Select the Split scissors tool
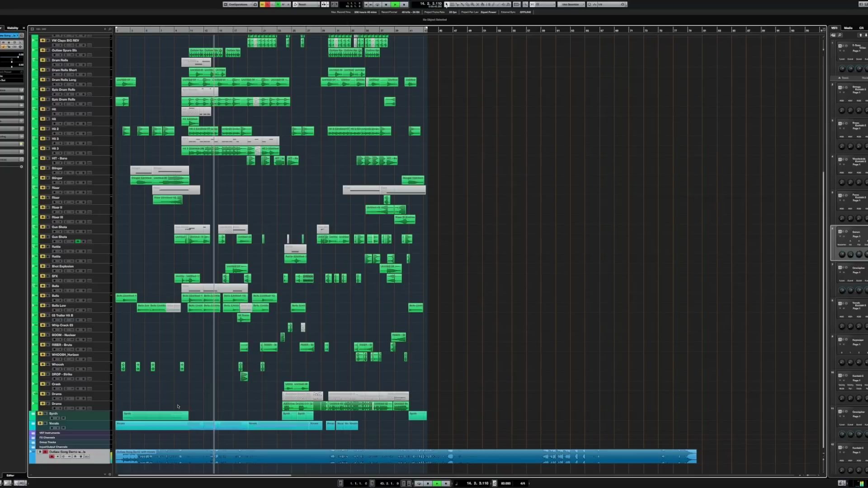The height and width of the screenshot is (488, 868). tap(457, 5)
